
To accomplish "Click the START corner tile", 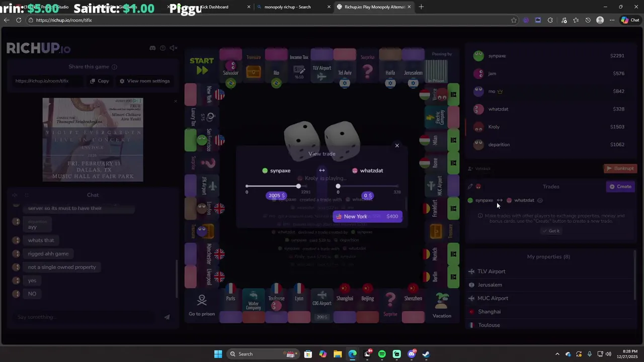I will click(x=202, y=66).
